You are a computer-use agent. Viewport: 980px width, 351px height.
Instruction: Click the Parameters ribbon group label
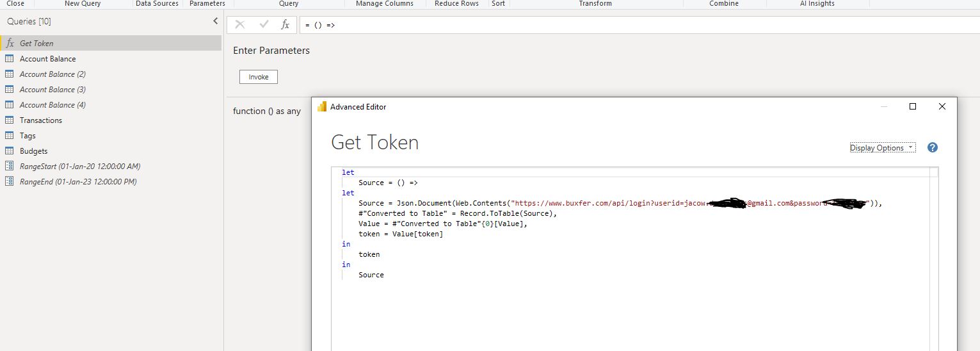coord(207,4)
